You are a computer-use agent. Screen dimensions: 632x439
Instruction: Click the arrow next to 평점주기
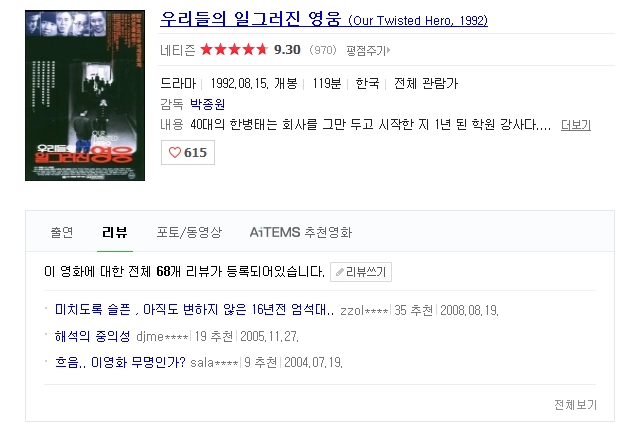pos(388,50)
